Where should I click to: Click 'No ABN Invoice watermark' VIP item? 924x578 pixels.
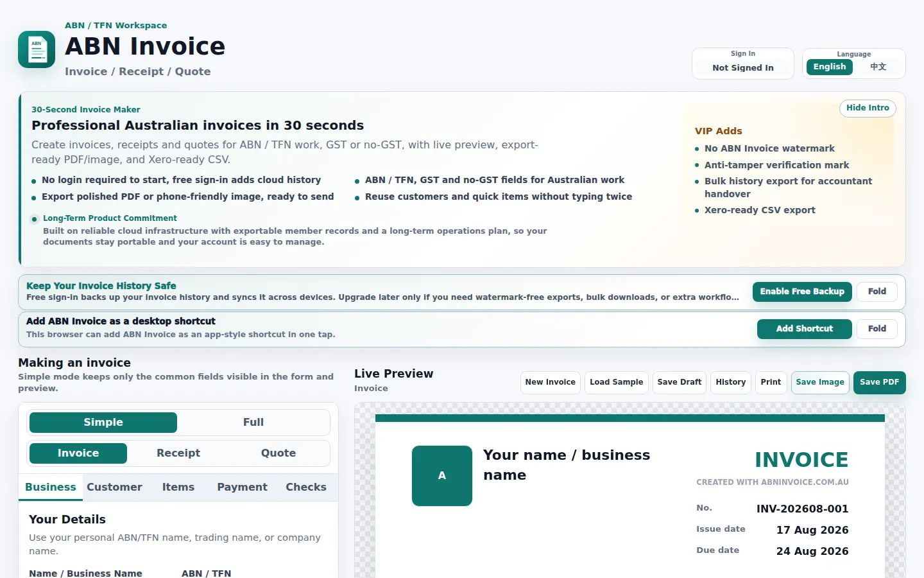coord(769,148)
